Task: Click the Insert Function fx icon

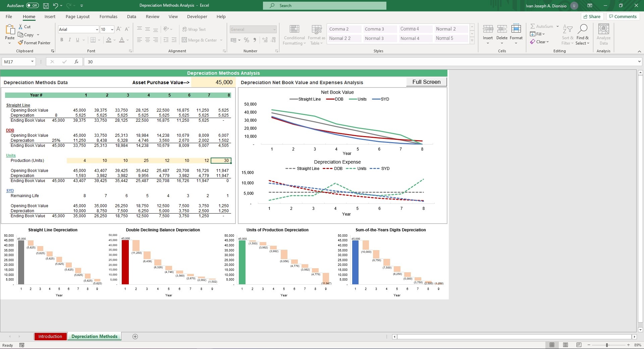Action: point(76,62)
